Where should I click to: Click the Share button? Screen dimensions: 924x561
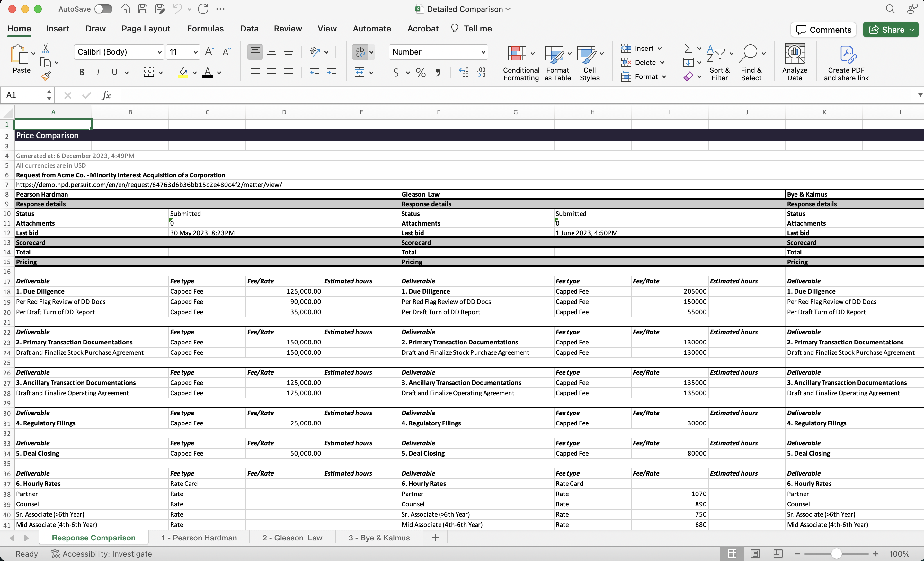pos(891,30)
